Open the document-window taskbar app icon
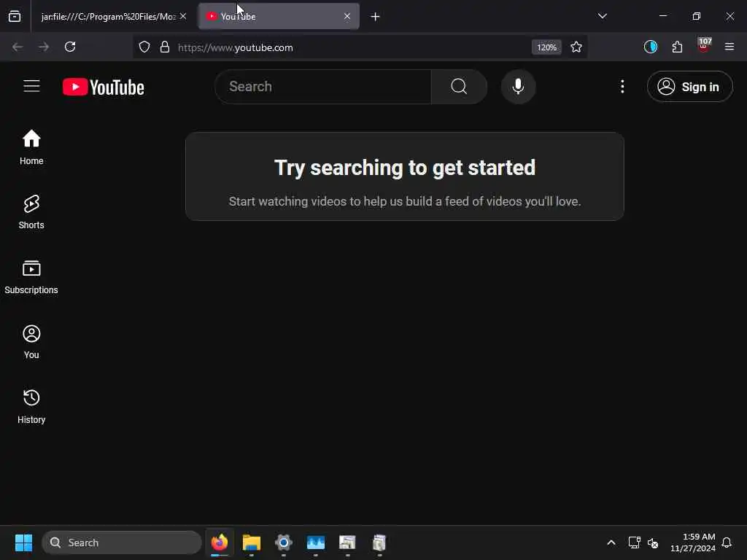The image size is (747, 560). [x=348, y=542]
